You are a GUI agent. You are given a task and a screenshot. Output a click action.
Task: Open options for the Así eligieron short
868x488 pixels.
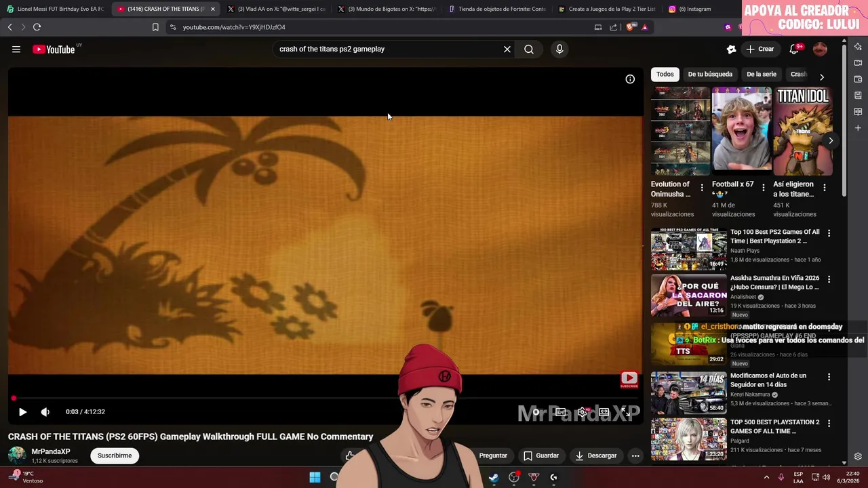pyautogui.click(x=825, y=188)
